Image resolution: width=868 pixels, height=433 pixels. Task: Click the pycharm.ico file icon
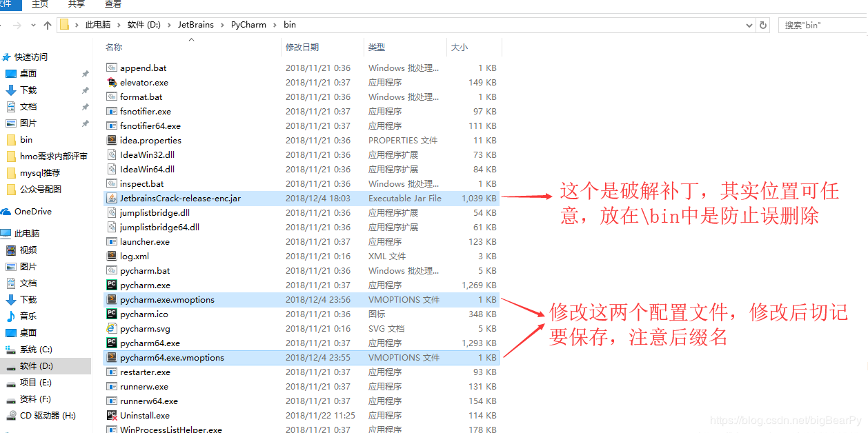tap(112, 314)
